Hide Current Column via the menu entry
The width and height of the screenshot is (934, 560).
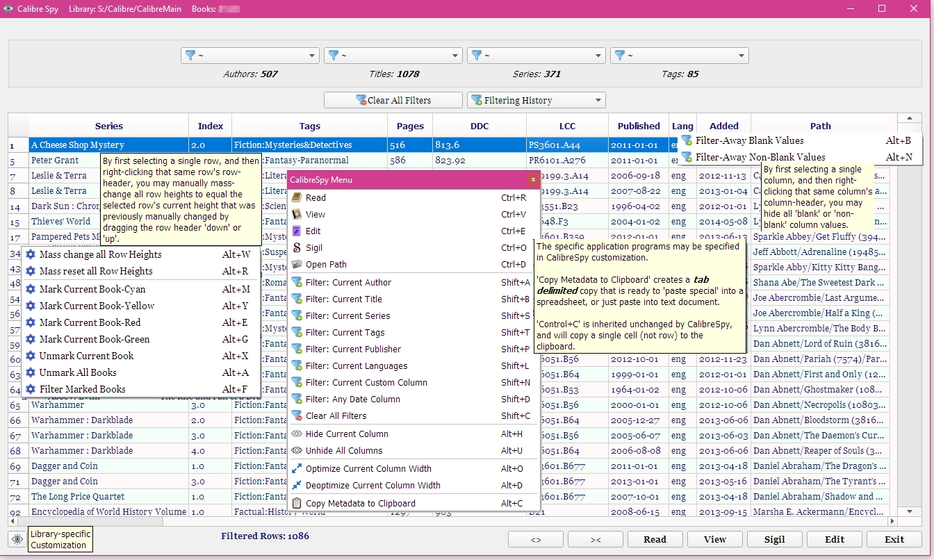347,434
